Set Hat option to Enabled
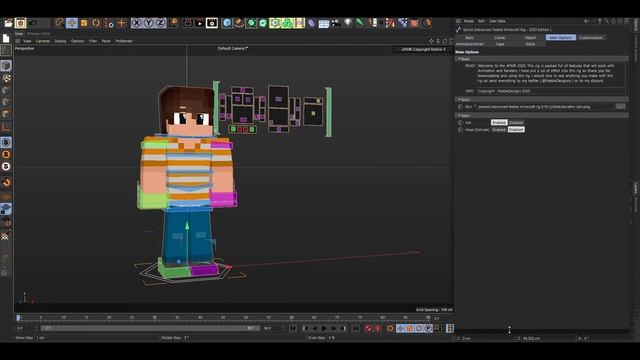640x360 pixels. click(x=499, y=122)
